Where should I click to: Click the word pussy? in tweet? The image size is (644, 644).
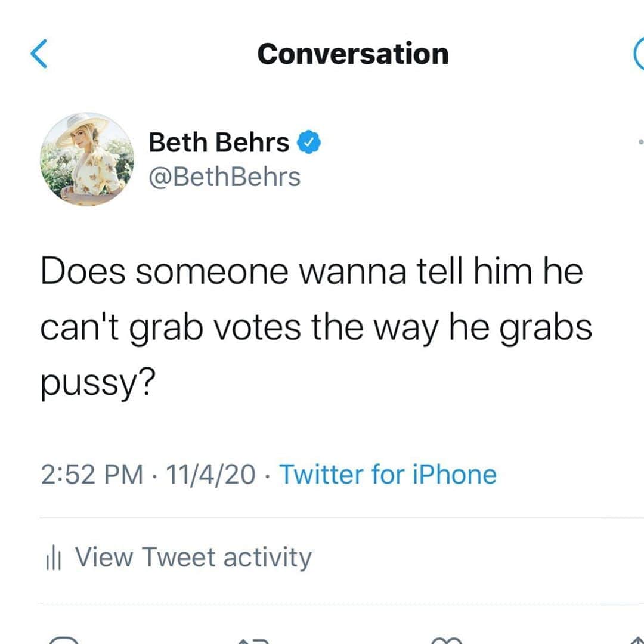[x=98, y=383]
